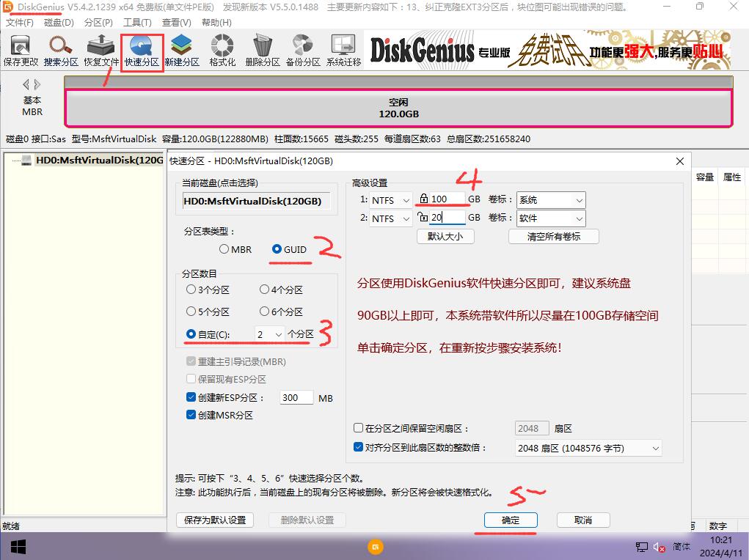Enable 在分区之间保留空闲扇区 checkbox
The width and height of the screenshot is (749, 560).
click(359, 428)
